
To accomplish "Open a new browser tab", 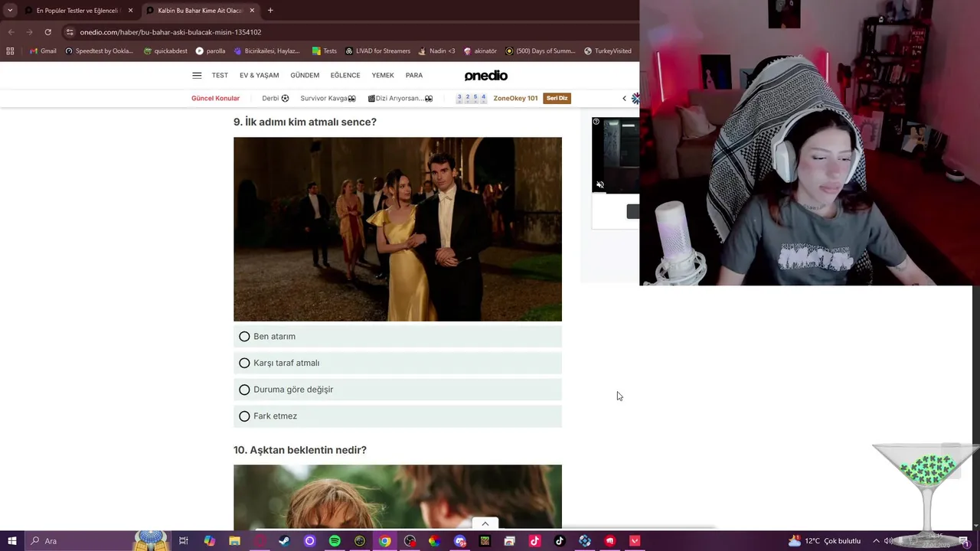I will (270, 11).
